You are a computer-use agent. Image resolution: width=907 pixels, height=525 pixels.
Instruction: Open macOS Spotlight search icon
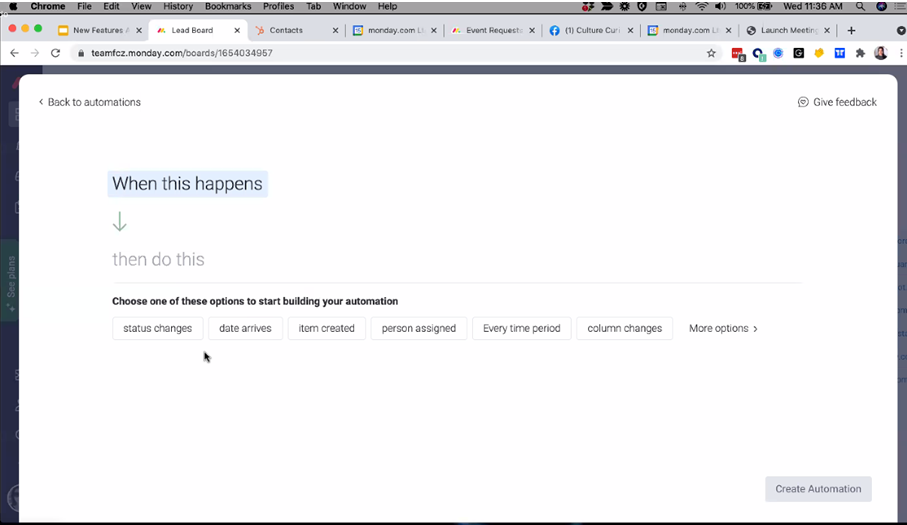(x=861, y=6)
